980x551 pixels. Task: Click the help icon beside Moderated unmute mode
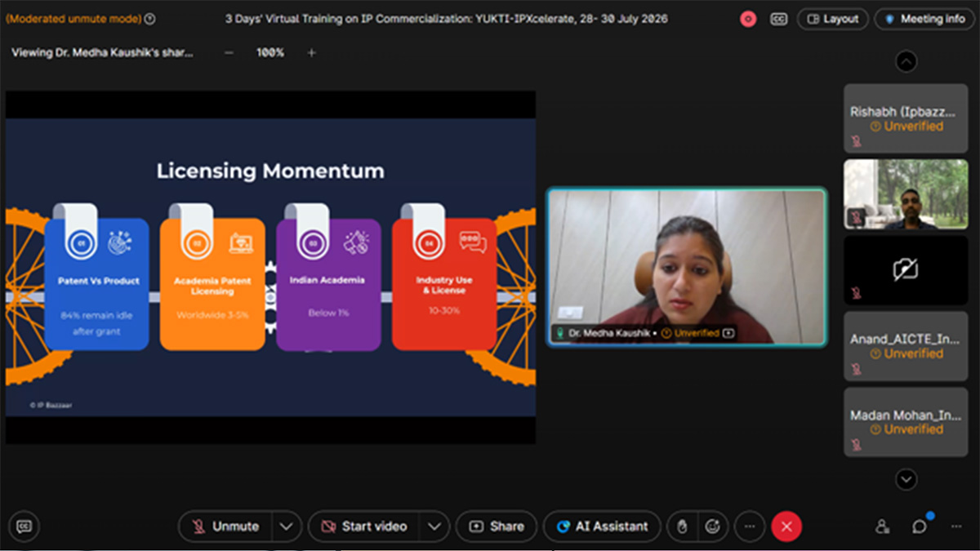click(149, 19)
